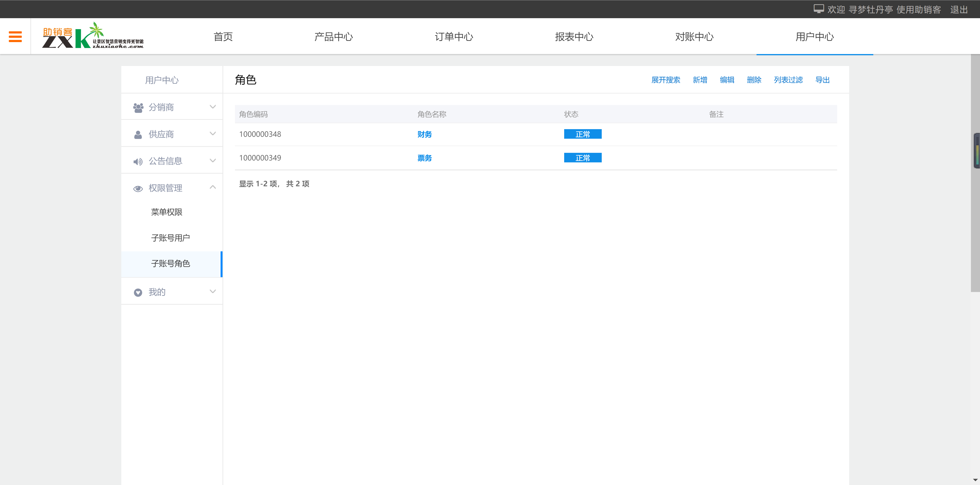This screenshot has width=980, height=485.
Task: Expand the 供应商 sidebar section chevron
Action: pyautogui.click(x=213, y=134)
